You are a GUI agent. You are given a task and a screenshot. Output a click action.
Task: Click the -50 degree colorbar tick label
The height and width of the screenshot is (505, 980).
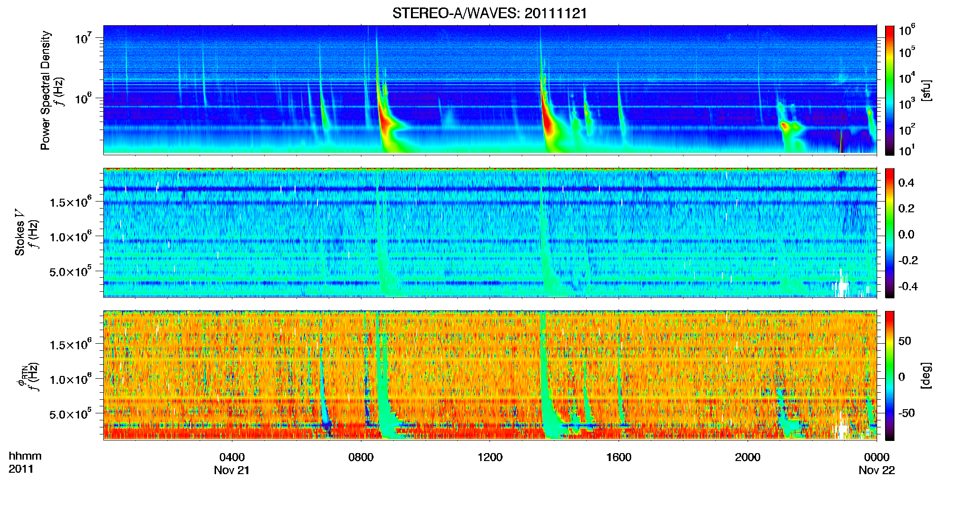[906, 413]
